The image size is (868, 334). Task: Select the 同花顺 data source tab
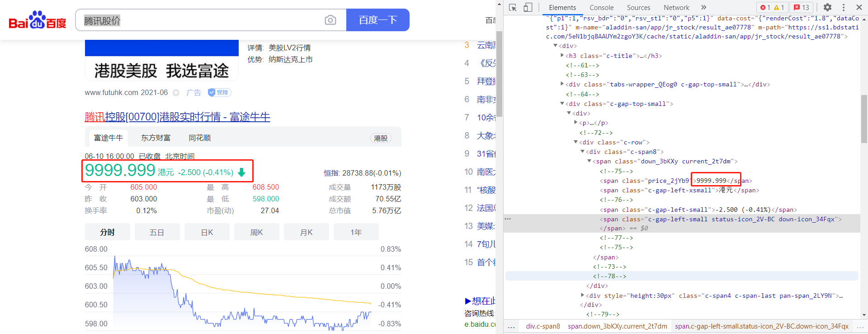point(200,138)
